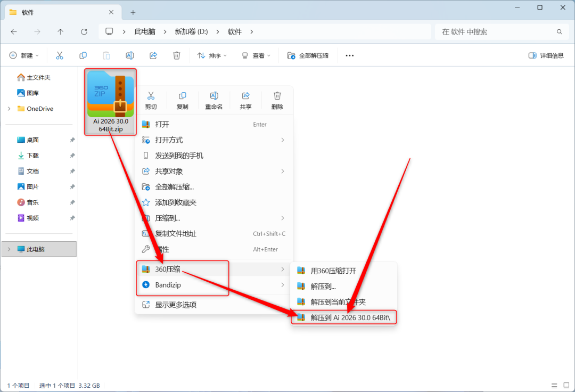Open the 新建 dropdown
The image size is (575, 392).
[24, 55]
